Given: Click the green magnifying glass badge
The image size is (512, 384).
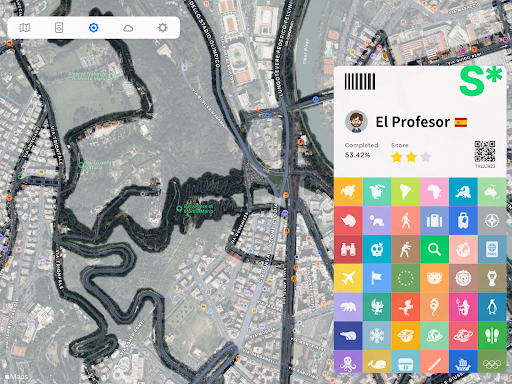Looking at the screenshot, I should click(x=434, y=249).
